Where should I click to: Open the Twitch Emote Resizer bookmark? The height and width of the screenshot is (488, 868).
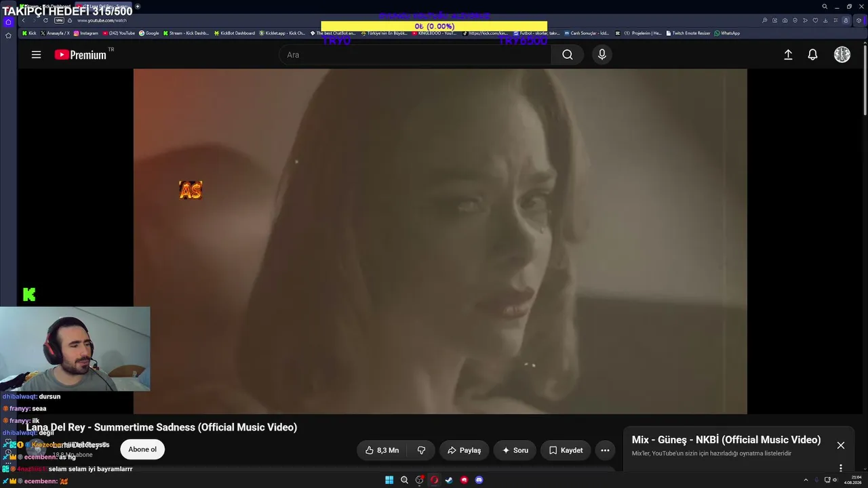pos(688,33)
